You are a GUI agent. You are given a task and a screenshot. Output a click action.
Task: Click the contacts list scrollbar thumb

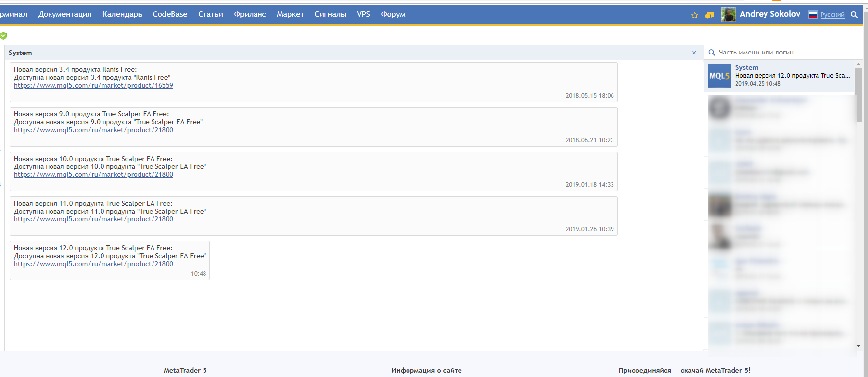point(859,95)
